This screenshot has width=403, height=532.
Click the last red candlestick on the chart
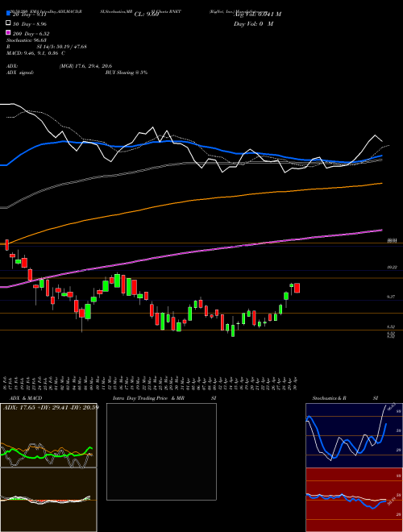point(297,288)
